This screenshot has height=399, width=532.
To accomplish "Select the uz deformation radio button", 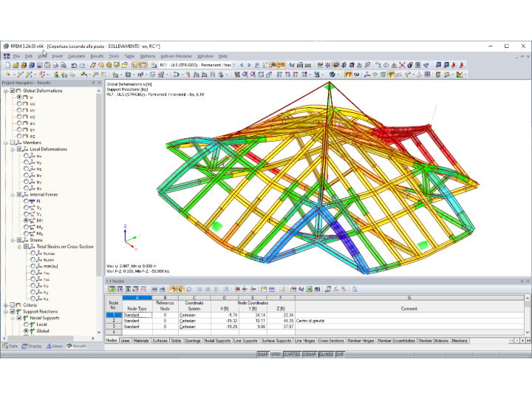I will click(19, 117).
